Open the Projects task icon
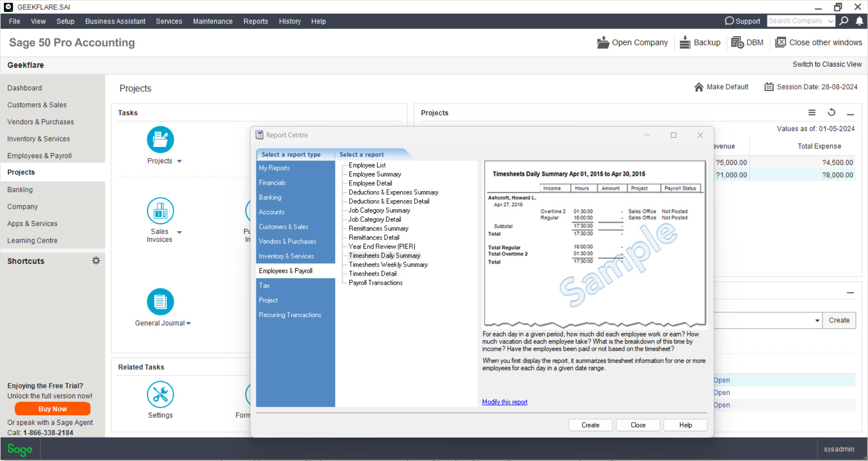The height and width of the screenshot is (461, 868). click(x=160, y=139)
